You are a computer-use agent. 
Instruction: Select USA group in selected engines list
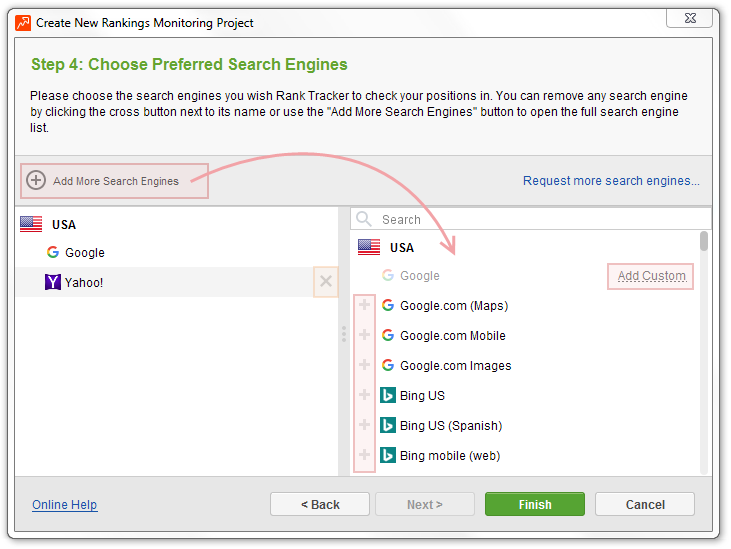point(64,225)
